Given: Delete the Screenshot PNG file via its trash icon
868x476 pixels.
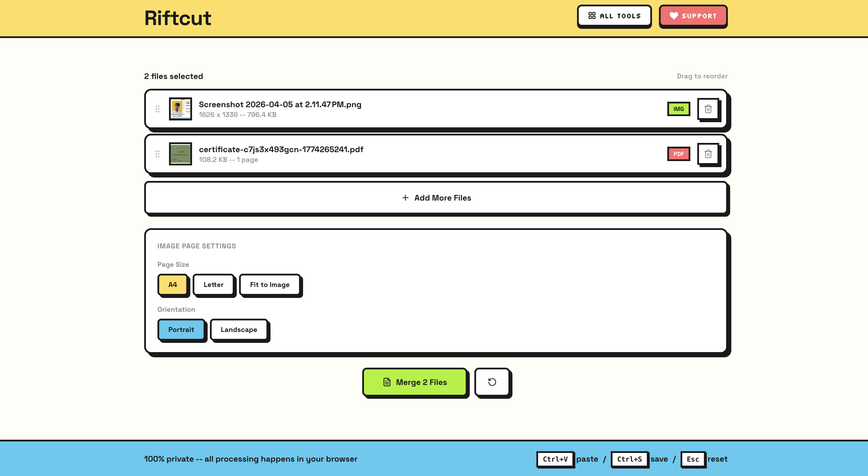Looking at the screenshot, I should tap(708, 109).
